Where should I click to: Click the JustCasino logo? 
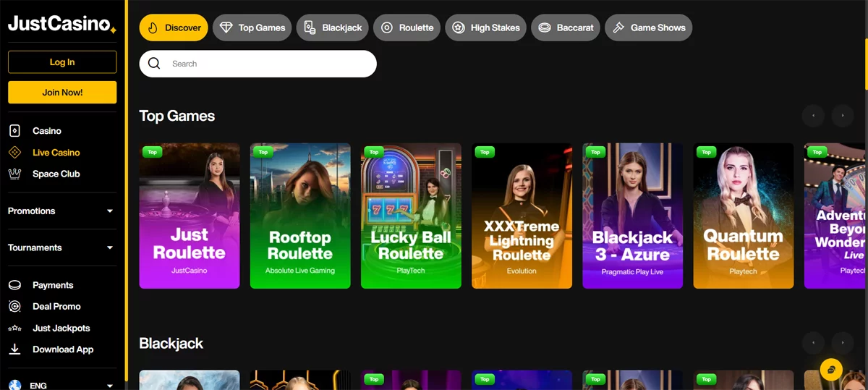pyautogui.click(x=62, y=24)
